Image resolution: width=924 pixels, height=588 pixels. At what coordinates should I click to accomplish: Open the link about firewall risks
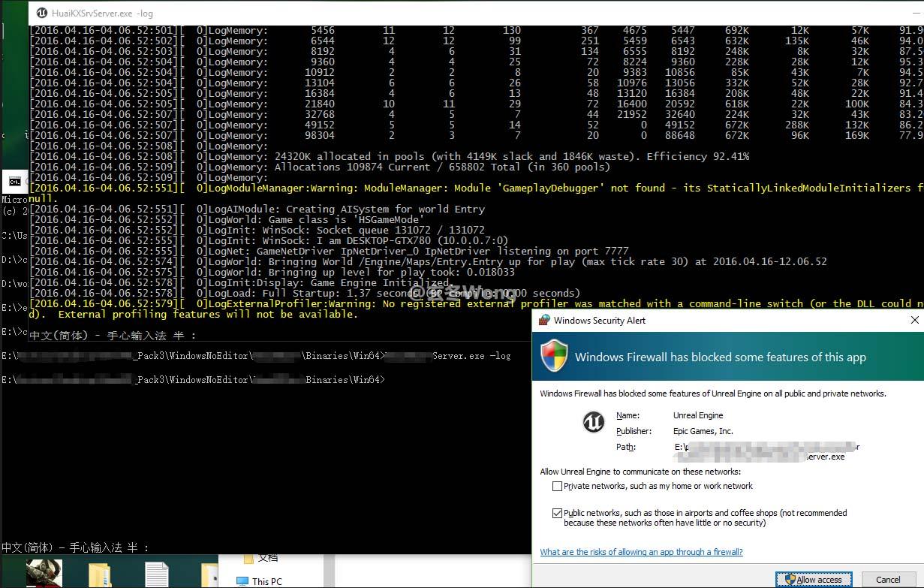[641, 552]
